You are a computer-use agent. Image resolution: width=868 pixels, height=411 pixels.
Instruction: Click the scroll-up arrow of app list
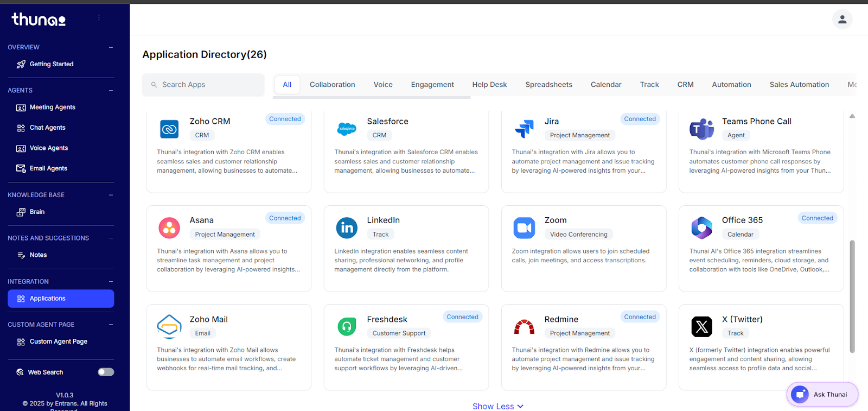point(852,116)
